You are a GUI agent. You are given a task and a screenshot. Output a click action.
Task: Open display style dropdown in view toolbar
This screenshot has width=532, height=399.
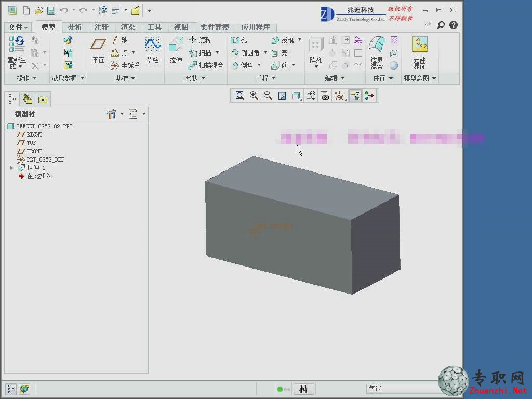coord(297,96)
